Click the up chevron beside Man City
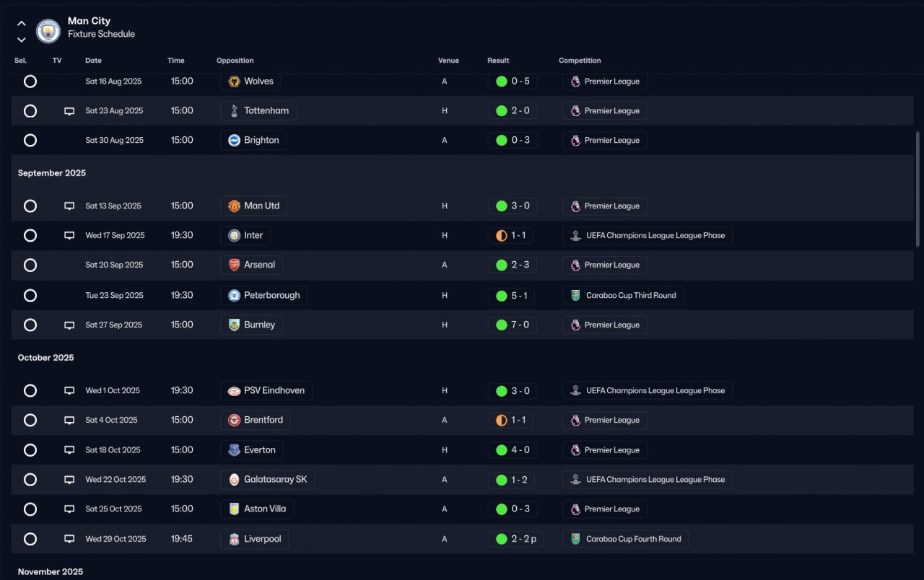924x580 pixels. click(x=22, y=23)
